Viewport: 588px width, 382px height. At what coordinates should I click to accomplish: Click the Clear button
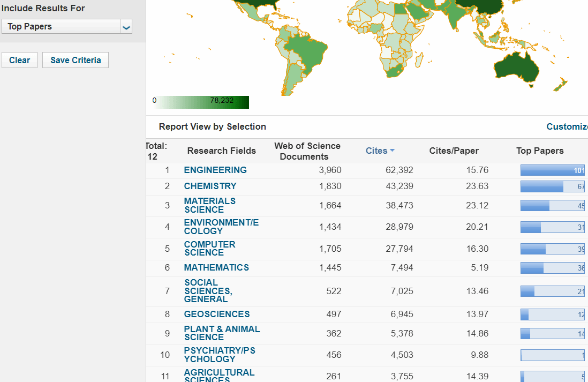pyautogui.click(x=19, y=60)
